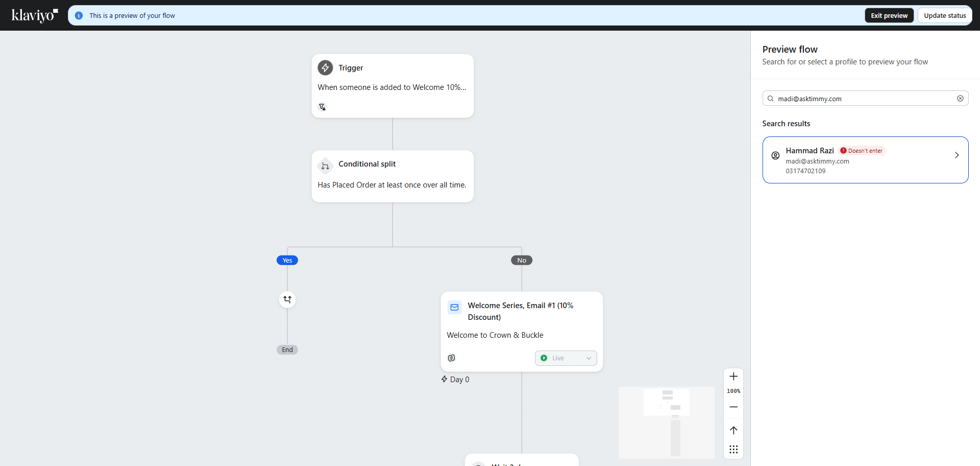The width and height of the screenshot is (980, 466).
Task: Click the Conditional split icon
Action: tap(325, 166)
